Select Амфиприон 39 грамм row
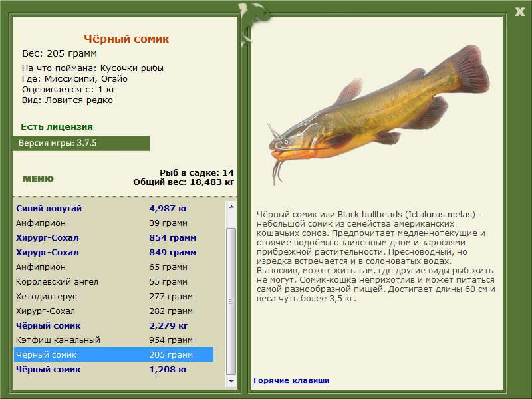 click(x=114, y=223)
